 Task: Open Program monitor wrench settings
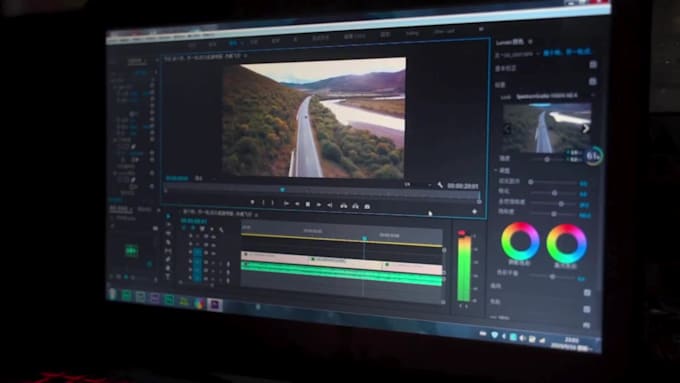pos(440,185)
